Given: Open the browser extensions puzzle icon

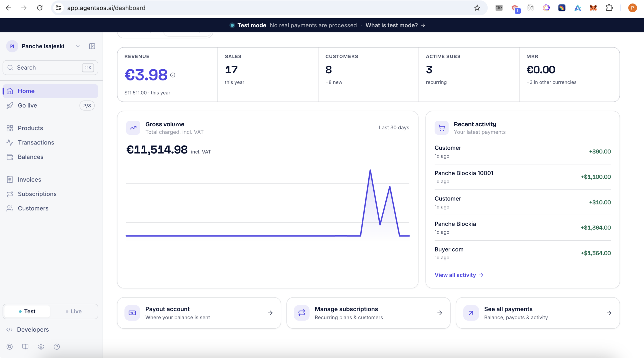Looking at the screenshot, I should [609, 8].
